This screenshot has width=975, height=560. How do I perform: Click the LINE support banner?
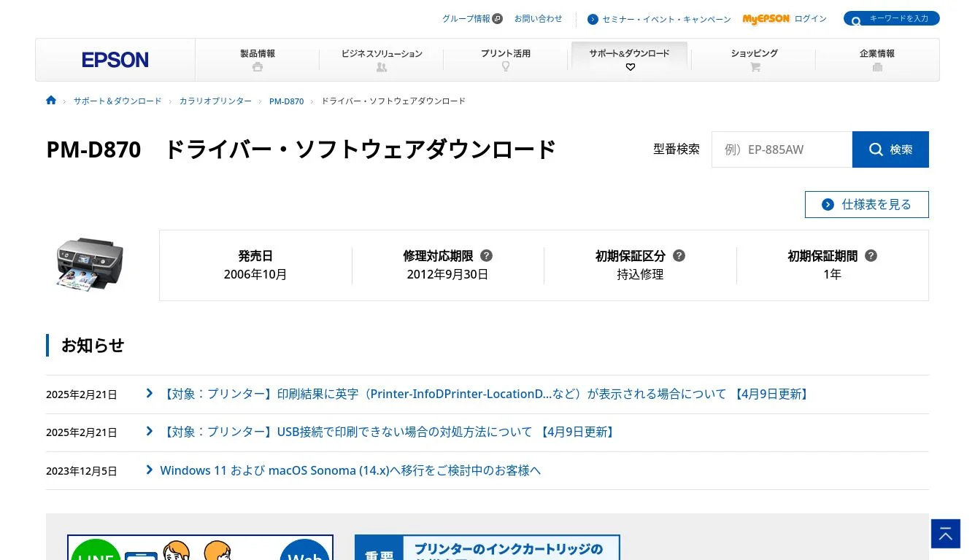[200, 548]
